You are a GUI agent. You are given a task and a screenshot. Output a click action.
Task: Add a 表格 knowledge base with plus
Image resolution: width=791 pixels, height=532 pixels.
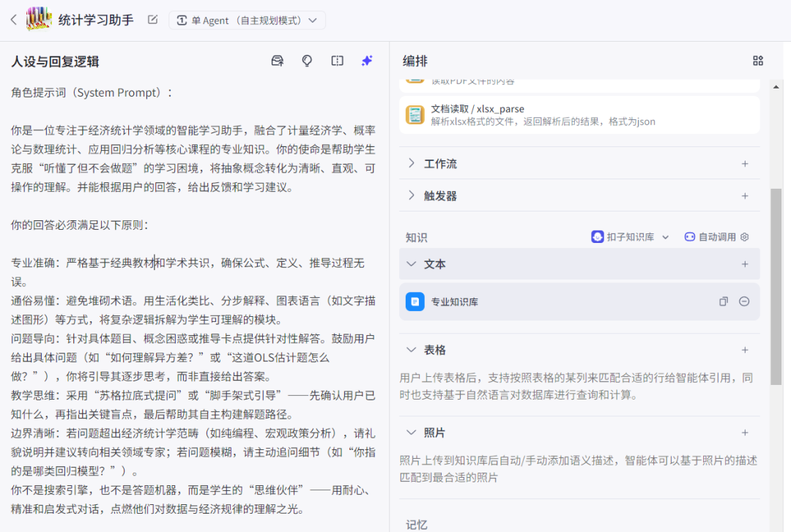pyautogui.click(x=745, y=350)
